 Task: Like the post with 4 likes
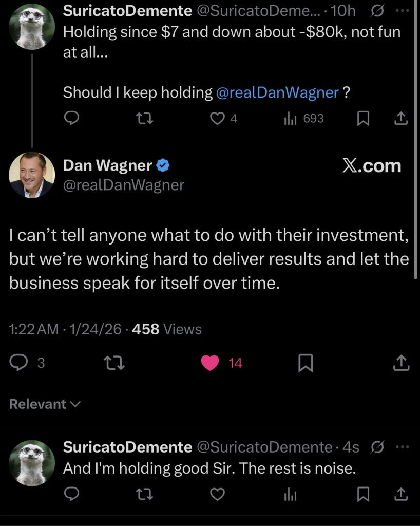pyautogui.click(x=219, y=119)
